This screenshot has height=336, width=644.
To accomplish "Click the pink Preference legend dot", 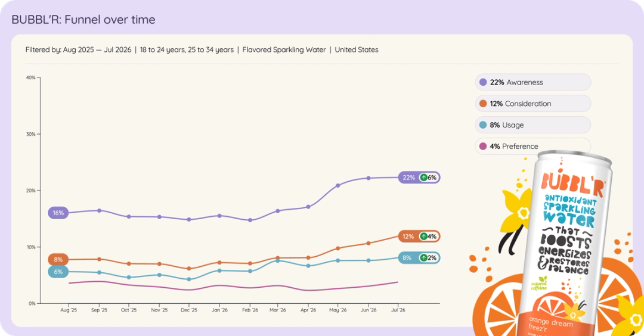I will coord(483,146).
